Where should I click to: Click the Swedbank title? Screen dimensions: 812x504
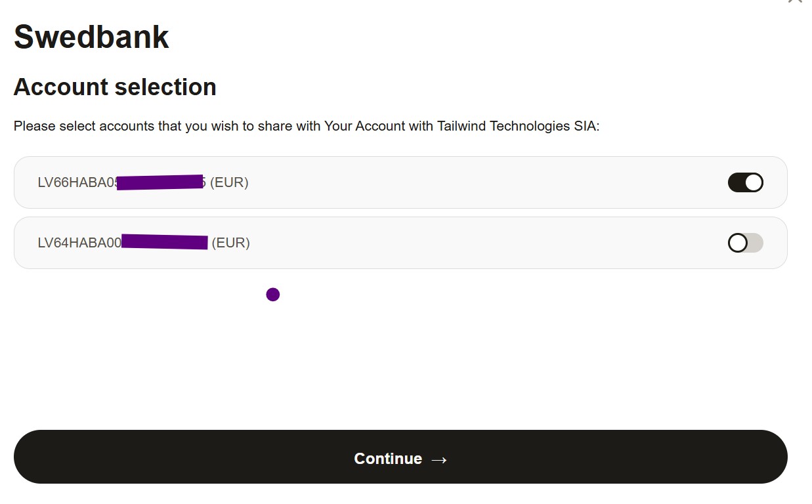click(x=91, y=37)
